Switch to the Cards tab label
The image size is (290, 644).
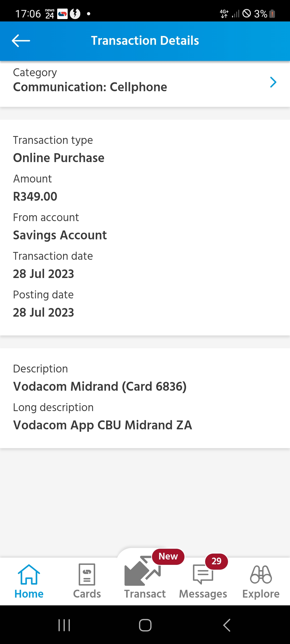click(x=87, y=594)
